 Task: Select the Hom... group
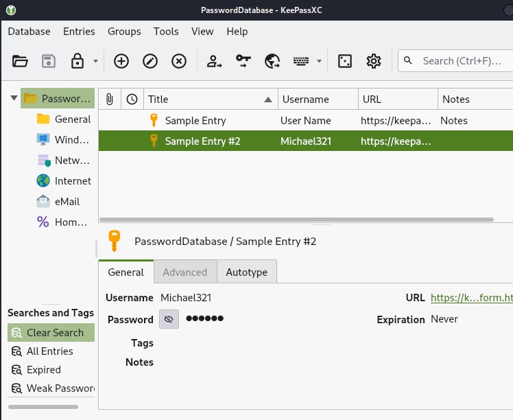click(62, 222)
